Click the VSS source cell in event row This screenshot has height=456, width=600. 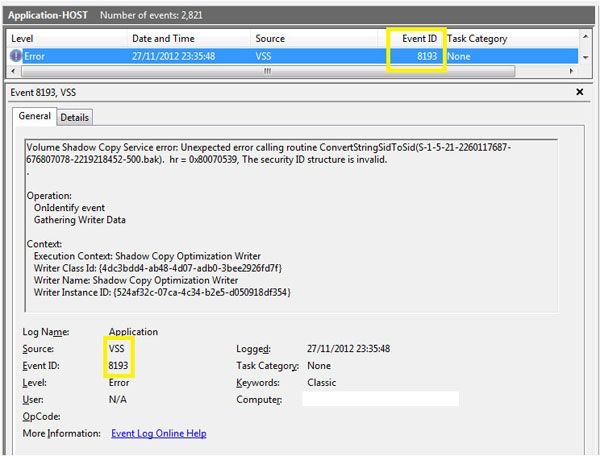click(x=263, y=56)
